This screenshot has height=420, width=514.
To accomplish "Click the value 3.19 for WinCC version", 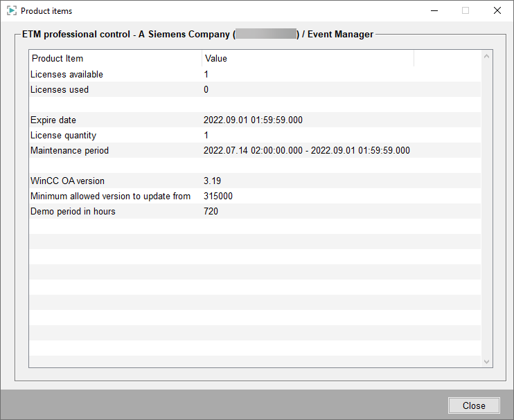I will [212, 181].
